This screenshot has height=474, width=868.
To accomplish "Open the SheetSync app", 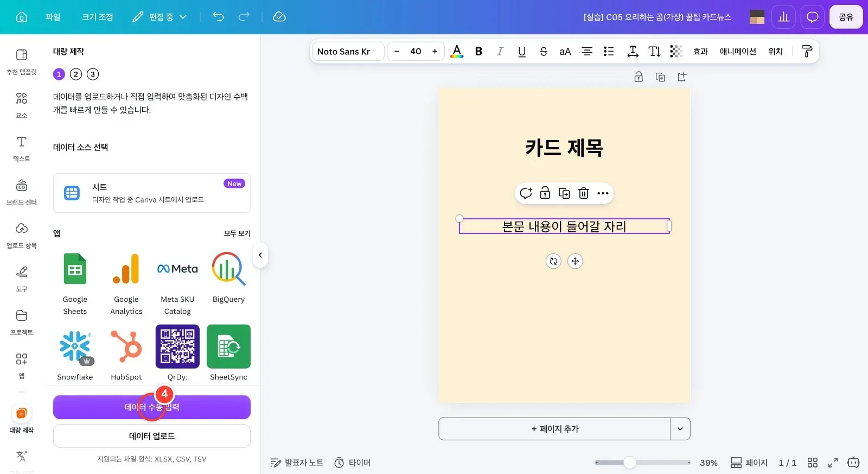I will point(228,353).
